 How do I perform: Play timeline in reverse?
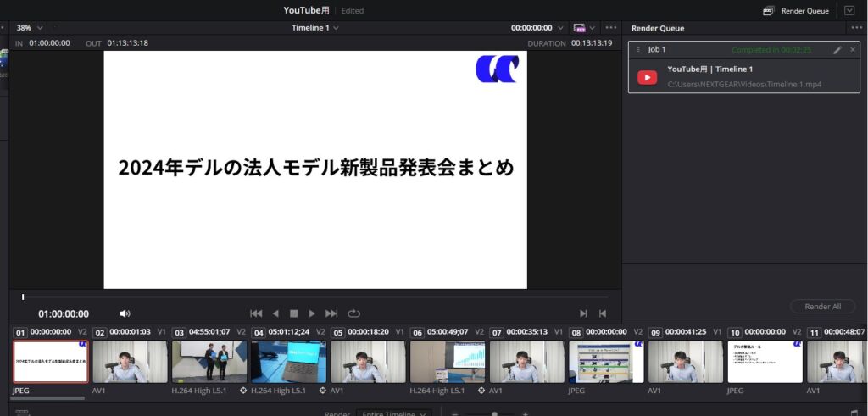pos(275,313)
